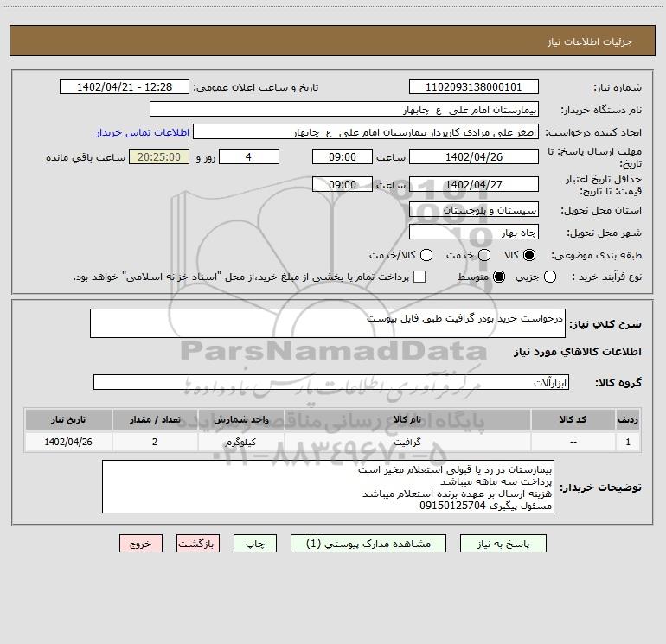This screenshot has width=666, height=644.
Task: Click the 'اطلاعات کالاهای مورد نیاز' section heading
Action: point(577,352)
